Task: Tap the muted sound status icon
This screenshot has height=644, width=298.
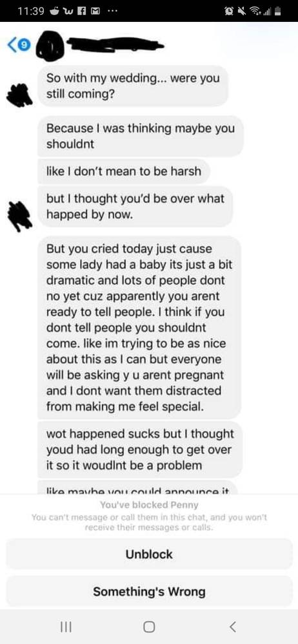Action: tap(241, 12)
